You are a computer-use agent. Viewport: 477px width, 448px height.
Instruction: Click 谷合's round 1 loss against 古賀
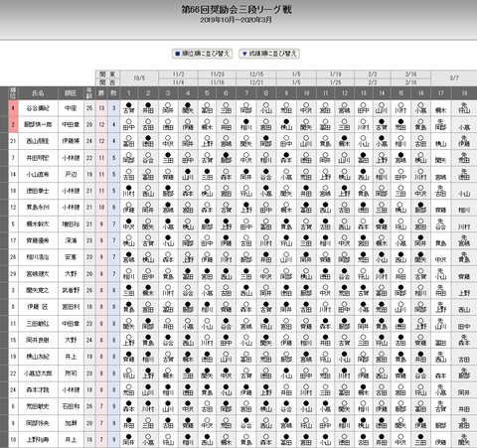pos(129,108)
